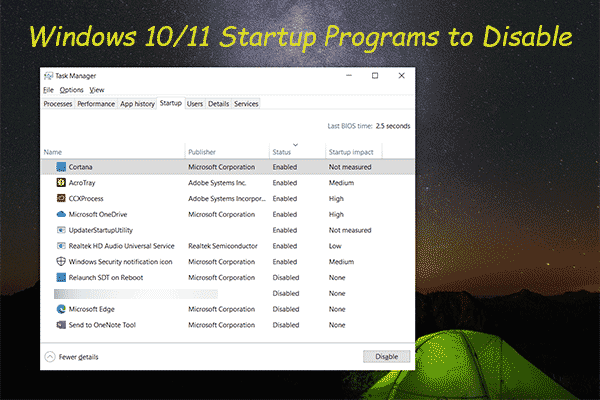
Task: Switch to the Users tab
Action: point(195,104)
